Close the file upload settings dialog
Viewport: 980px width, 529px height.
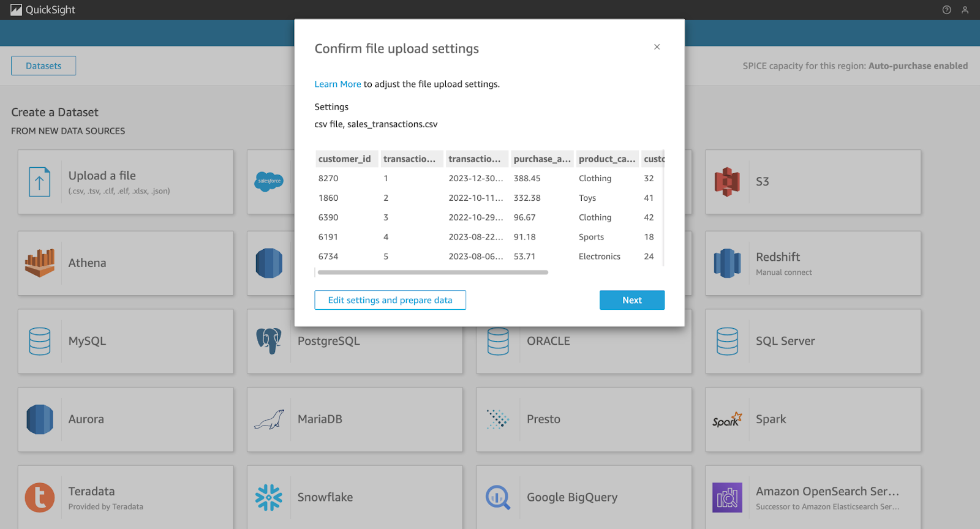[x=657, y=47]
